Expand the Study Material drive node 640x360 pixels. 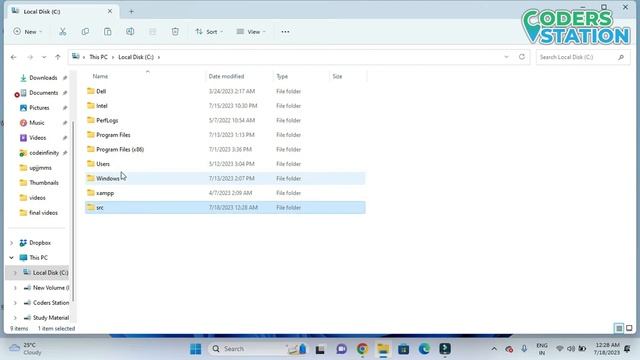[x=15, y=318]
